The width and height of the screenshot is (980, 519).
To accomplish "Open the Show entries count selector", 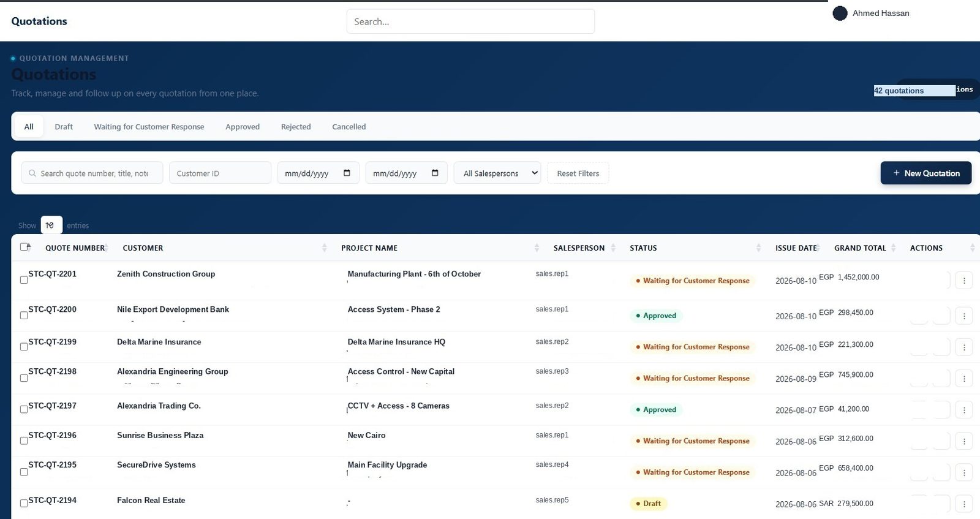I will pos(51,225).
